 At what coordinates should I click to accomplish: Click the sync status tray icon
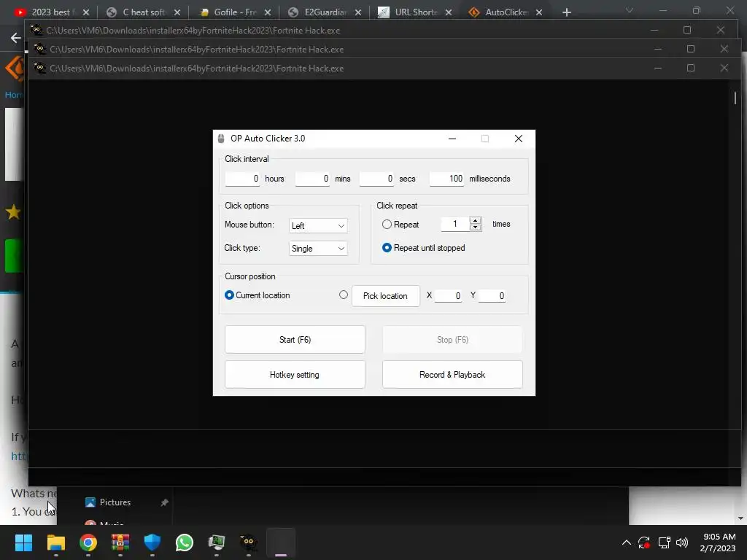pos(644,542)
